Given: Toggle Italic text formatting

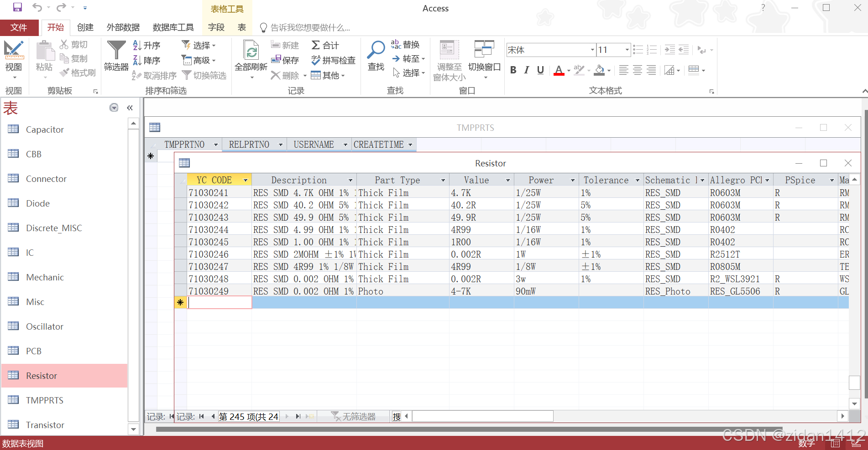Looking at the screenshot, I should coord(527,70).
